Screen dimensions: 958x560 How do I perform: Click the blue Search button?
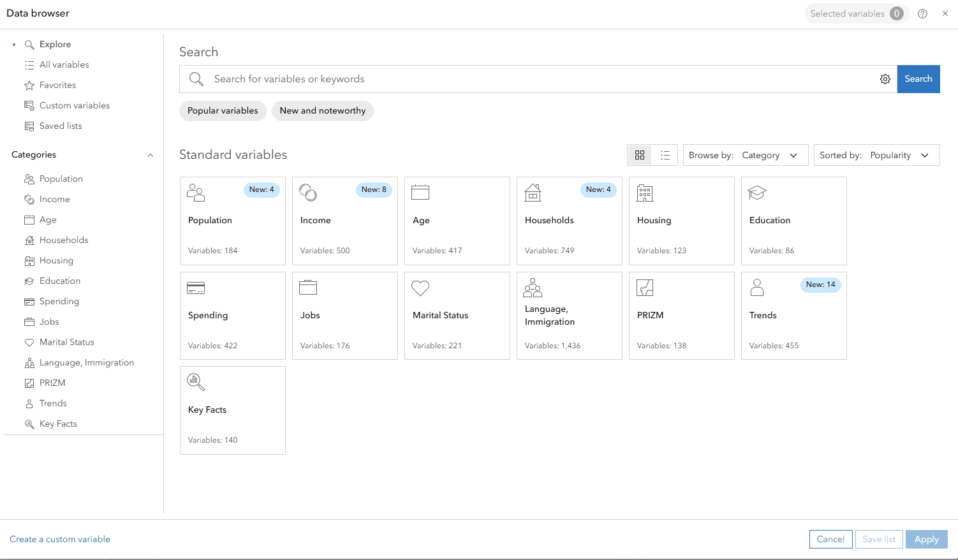click(918, 79)
